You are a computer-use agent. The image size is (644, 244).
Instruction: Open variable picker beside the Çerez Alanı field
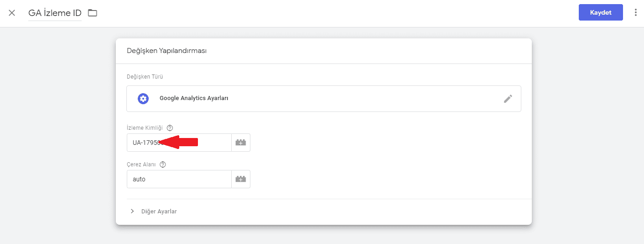click(241, 179)
